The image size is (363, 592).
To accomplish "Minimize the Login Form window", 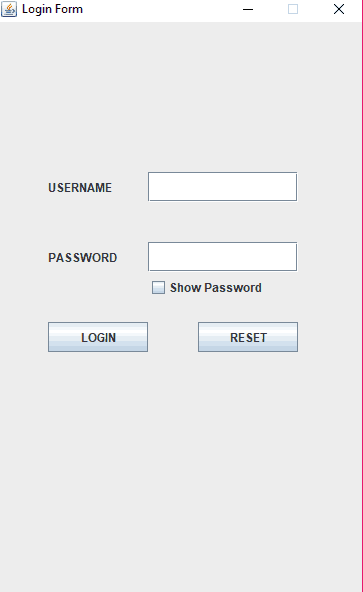I will 248,9.
